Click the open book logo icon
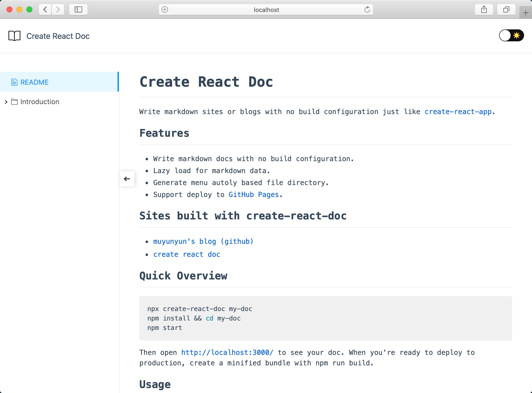The width and height of the screenshot is (532, 393). point(14,36)
